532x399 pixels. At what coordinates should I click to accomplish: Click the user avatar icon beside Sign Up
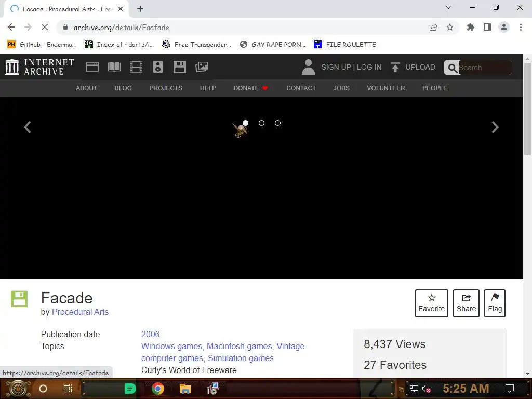308,67
